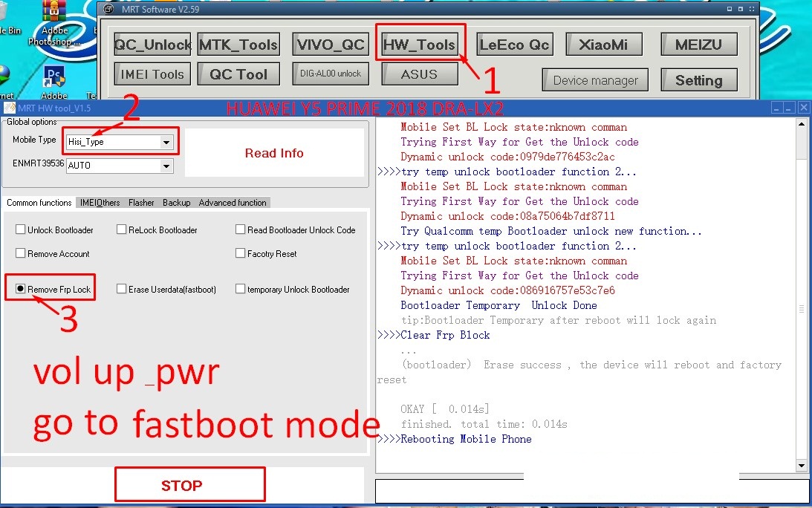Switch to the IMEI|Others tab
The image size is (812, 508).
click(100, 203)
